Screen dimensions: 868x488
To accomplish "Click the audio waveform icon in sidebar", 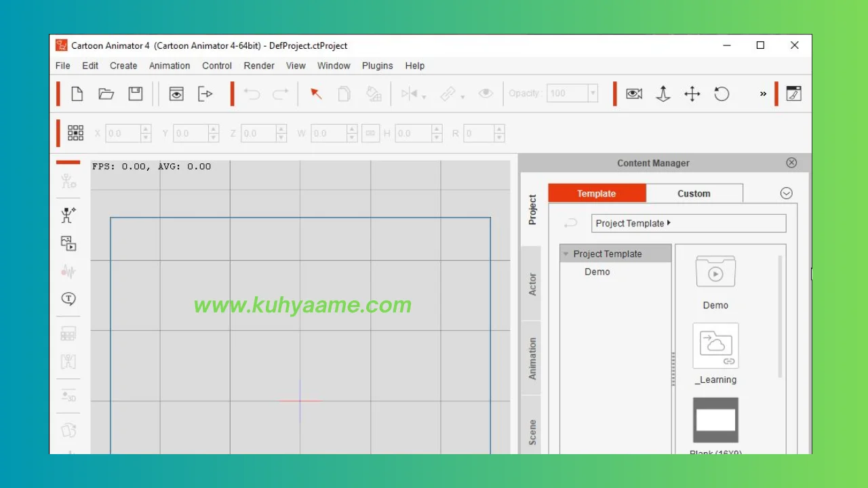I will pos(68,271).
